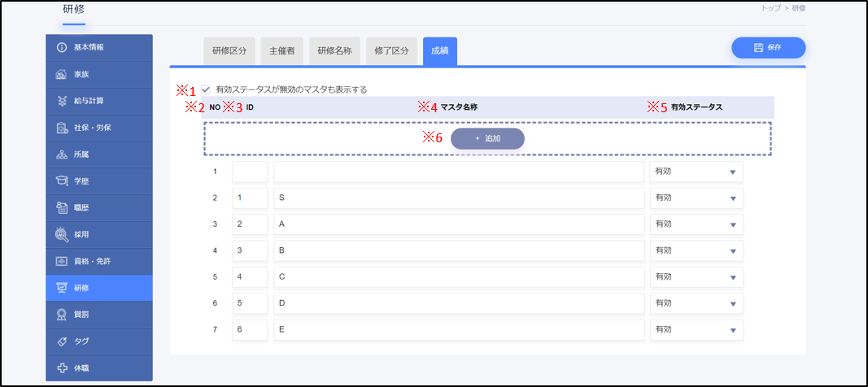Click the NO column header
This screenshot has width=868, height=387.
pos(215,107)
